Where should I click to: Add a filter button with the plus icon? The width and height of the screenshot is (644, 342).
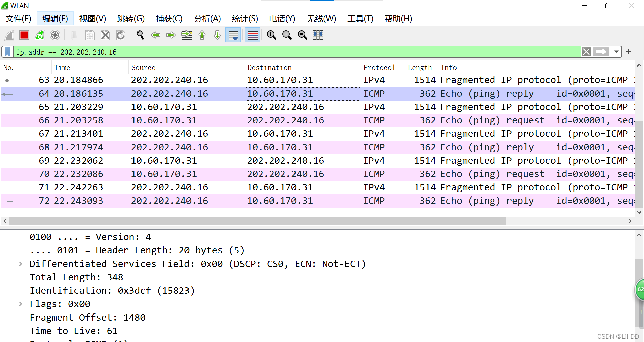point(629,52)
